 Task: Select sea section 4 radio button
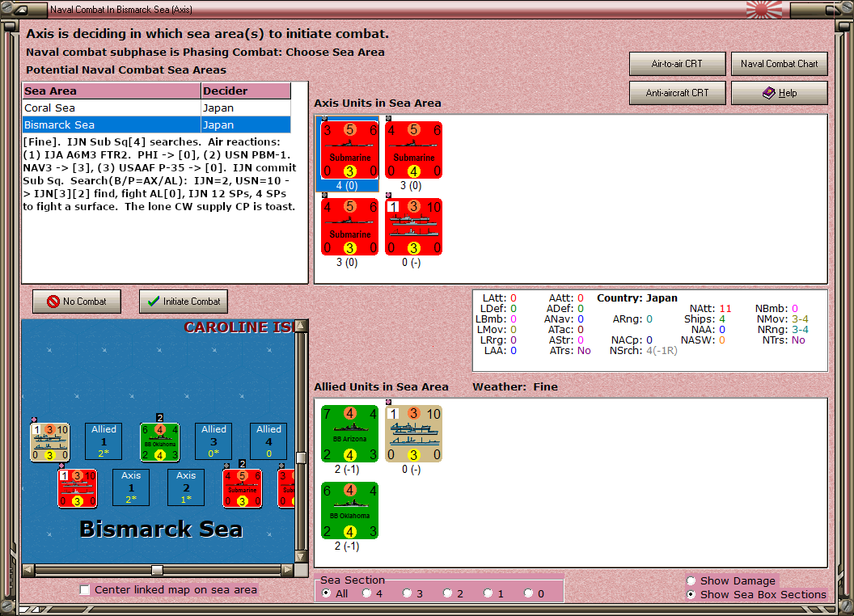coord(366,593)
